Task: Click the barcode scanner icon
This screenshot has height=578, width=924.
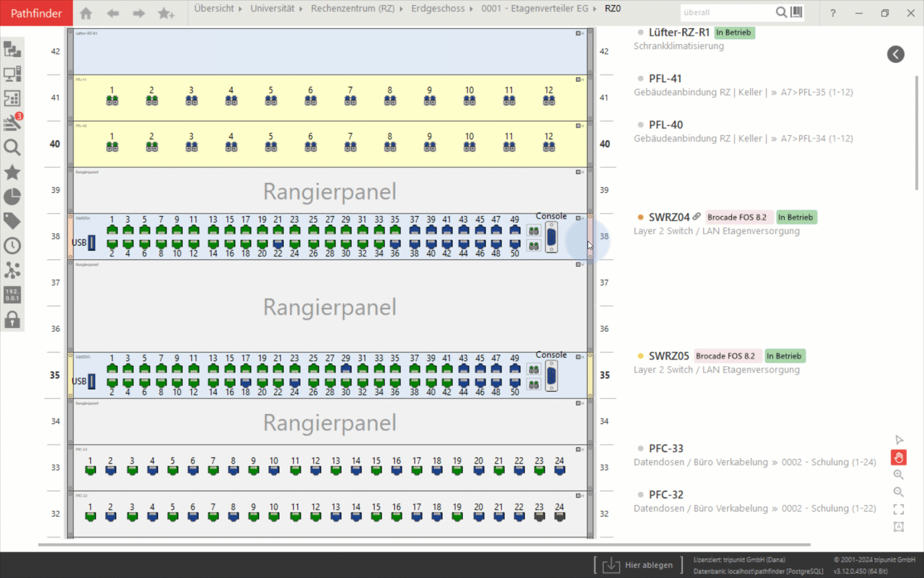Action: [x=797, y=12]
